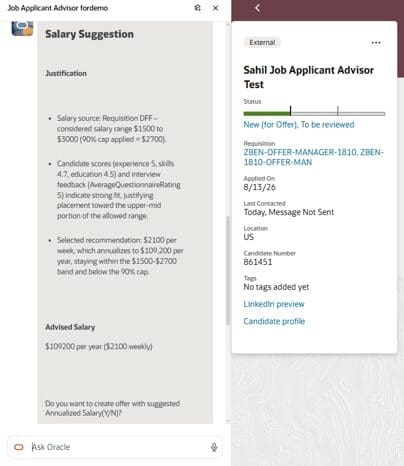Open the New (for Offer), To be reviewed status

299,125
